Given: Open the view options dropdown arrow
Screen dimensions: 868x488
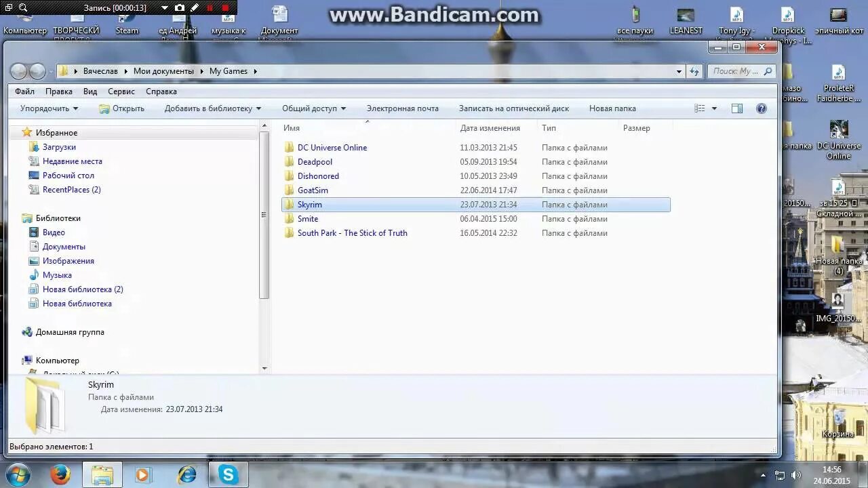Looking at the screenshot, I should tap(714, 108).
